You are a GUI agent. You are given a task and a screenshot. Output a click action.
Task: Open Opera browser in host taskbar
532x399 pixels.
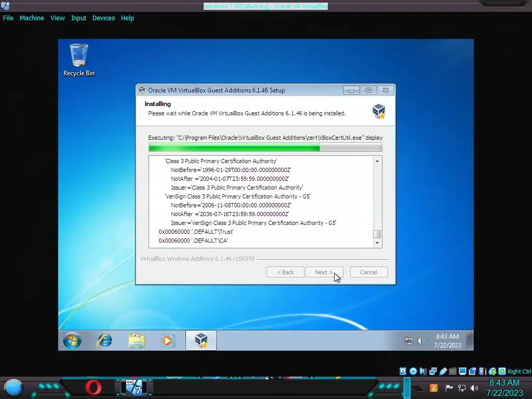pos(94,388)
